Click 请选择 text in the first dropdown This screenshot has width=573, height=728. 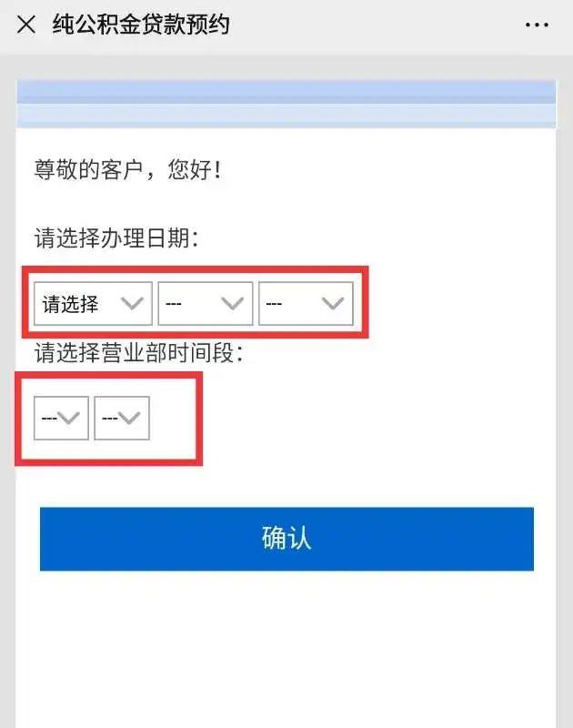70,304
